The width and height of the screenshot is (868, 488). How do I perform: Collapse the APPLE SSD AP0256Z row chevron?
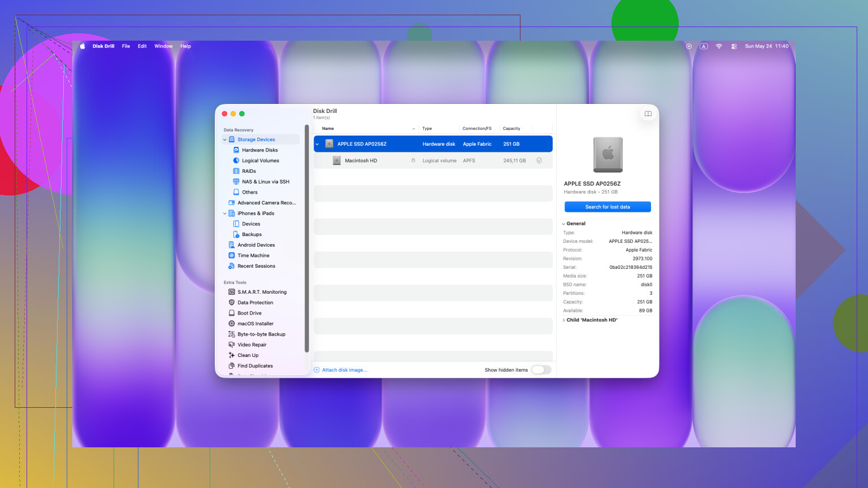click(x=317, y=144)
